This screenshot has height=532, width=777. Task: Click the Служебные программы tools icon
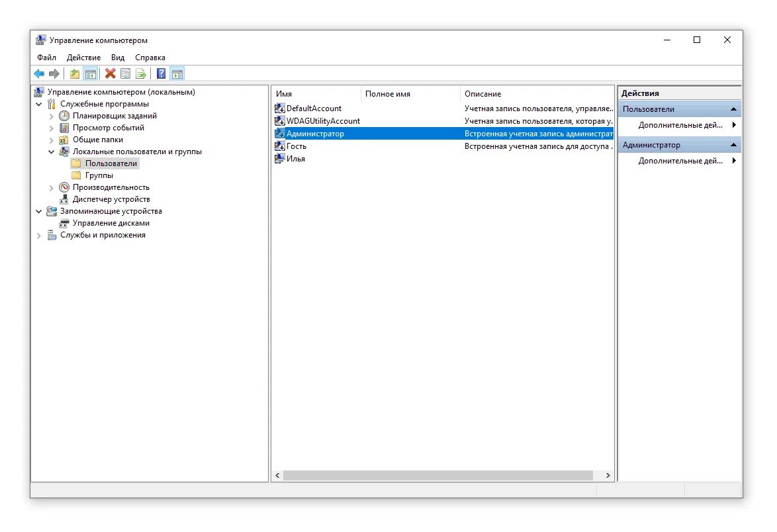[x=51, y=104]
